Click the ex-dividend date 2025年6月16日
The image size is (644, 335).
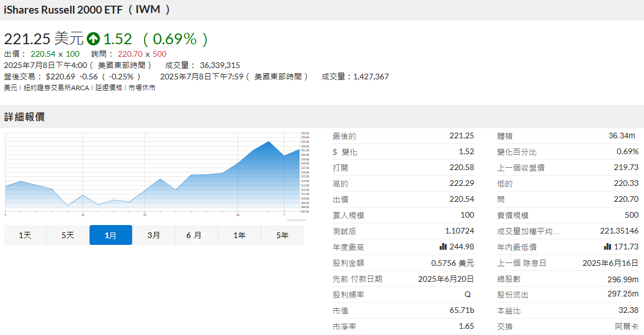pyautogui.click(x=611, y=263)
